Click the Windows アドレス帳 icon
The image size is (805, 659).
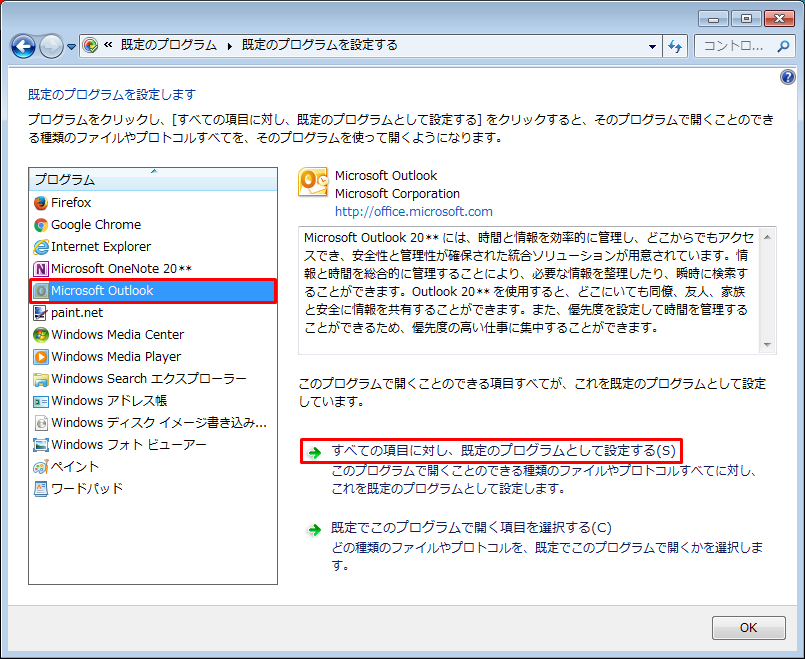pos(41,401)
